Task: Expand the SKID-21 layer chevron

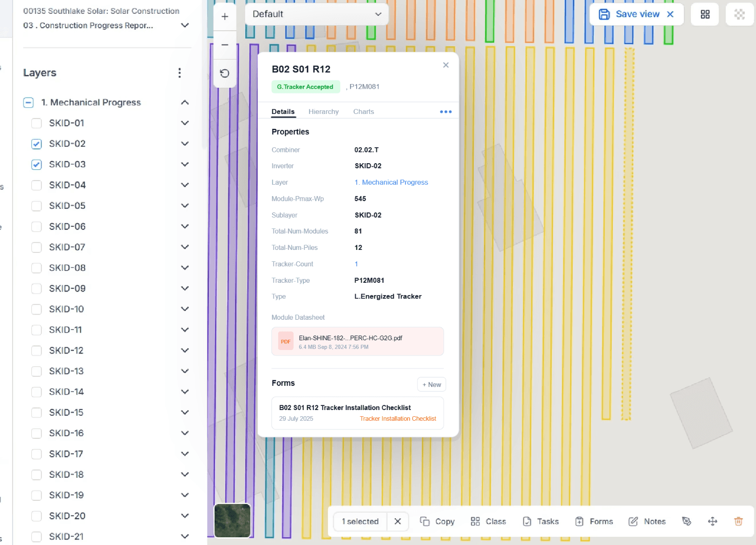Action: coord(185,536)
